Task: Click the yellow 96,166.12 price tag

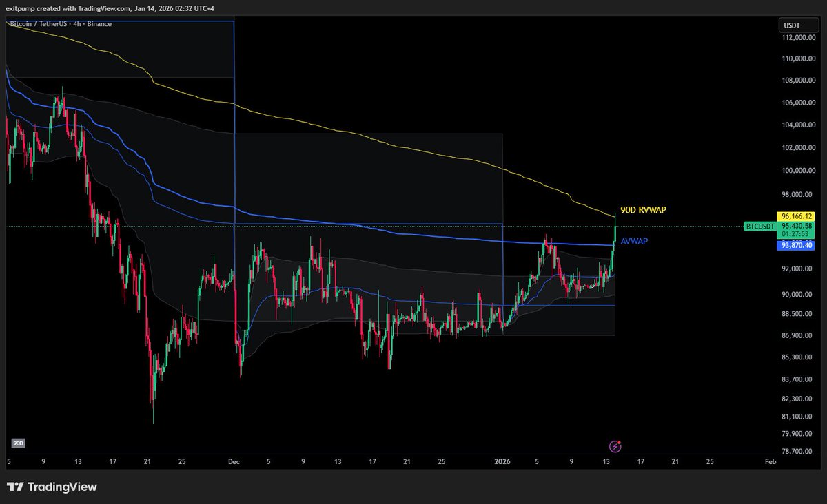Action: tap(795, 216)
